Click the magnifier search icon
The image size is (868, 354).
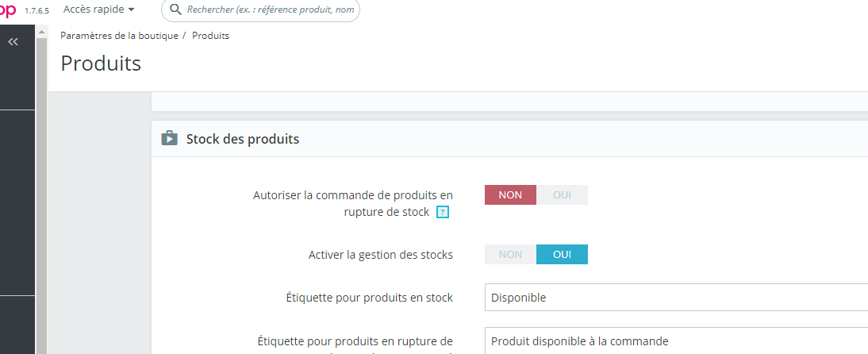[x=175, y=10]
